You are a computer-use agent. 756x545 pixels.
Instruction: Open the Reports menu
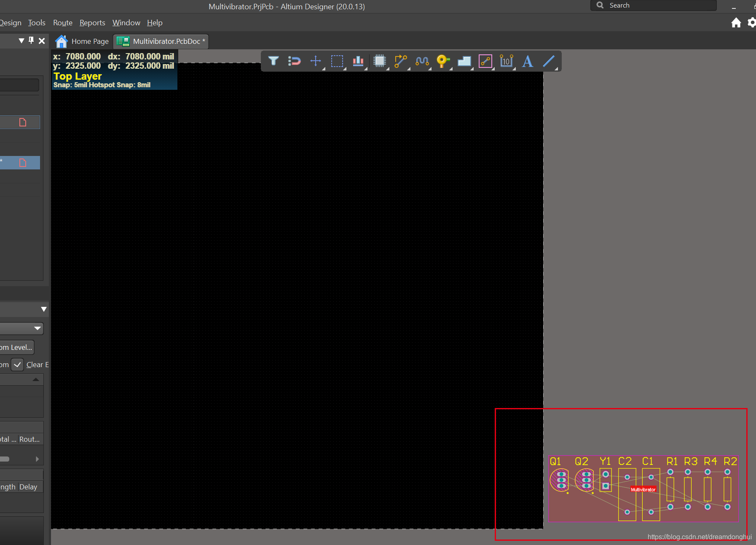pos(92,23)
